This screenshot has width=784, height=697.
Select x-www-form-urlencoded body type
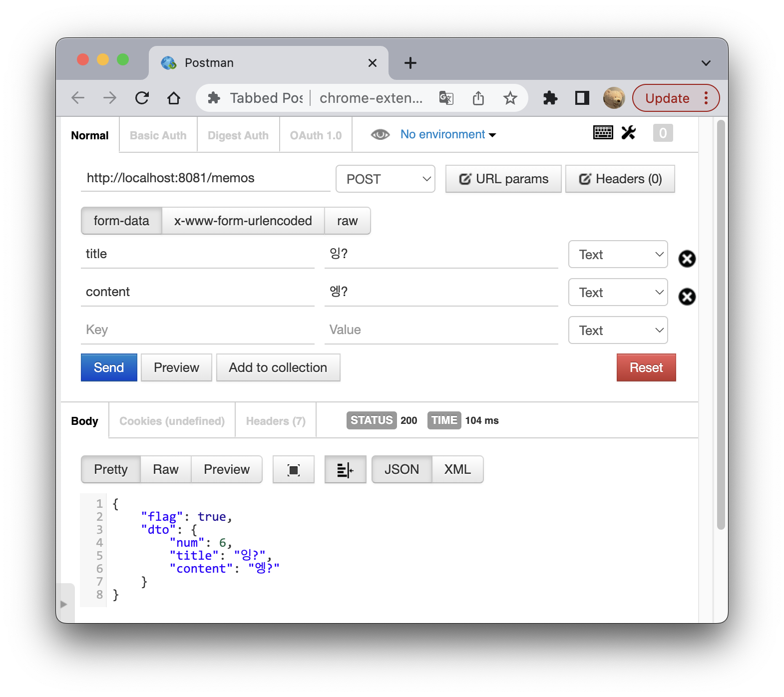point(243,221)
